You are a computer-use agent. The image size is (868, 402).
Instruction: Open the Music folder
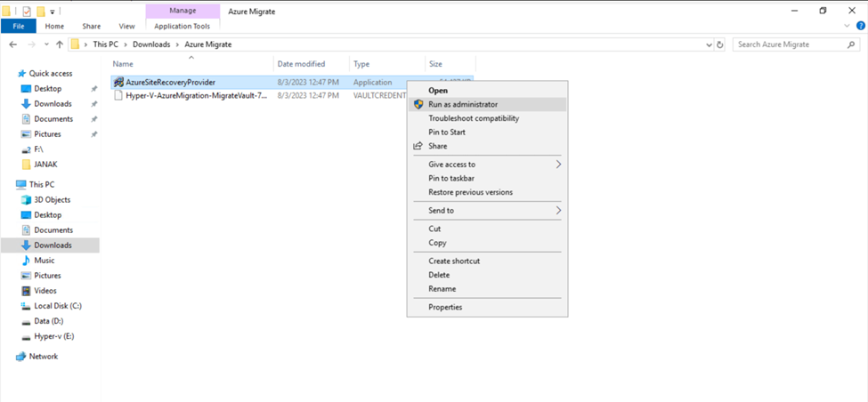coord(45,261)
